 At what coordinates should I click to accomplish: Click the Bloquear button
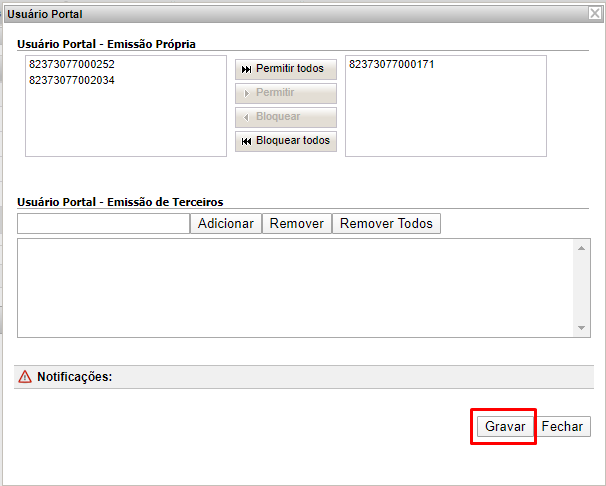pyautogui.click(x=286, y=117)
